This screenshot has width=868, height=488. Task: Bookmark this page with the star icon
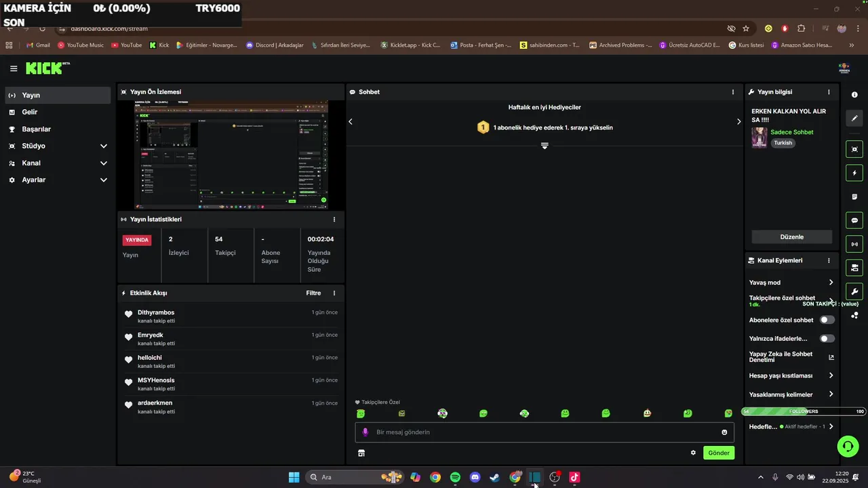[746, 28]
